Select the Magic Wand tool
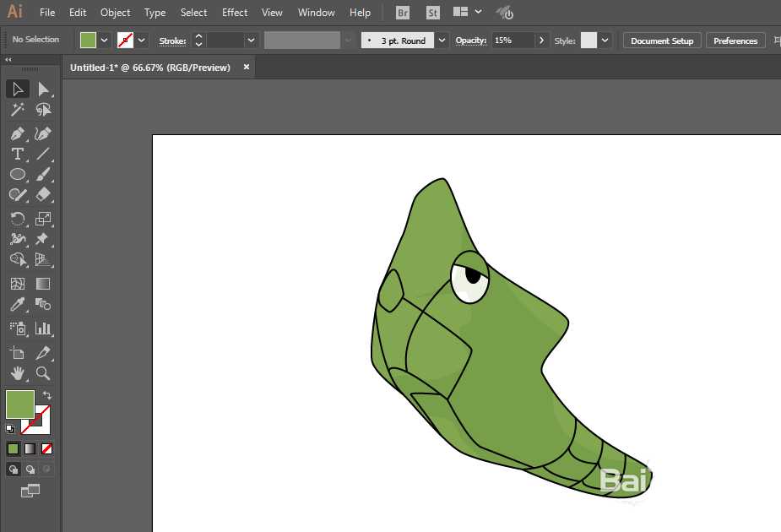The width and height of the screenshot is (781, 532). (17, 111)
